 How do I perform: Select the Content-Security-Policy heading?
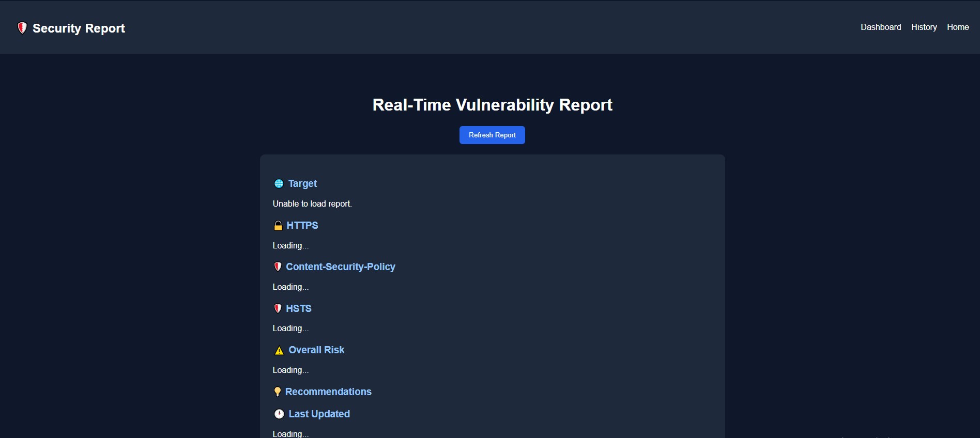[341, 267]
